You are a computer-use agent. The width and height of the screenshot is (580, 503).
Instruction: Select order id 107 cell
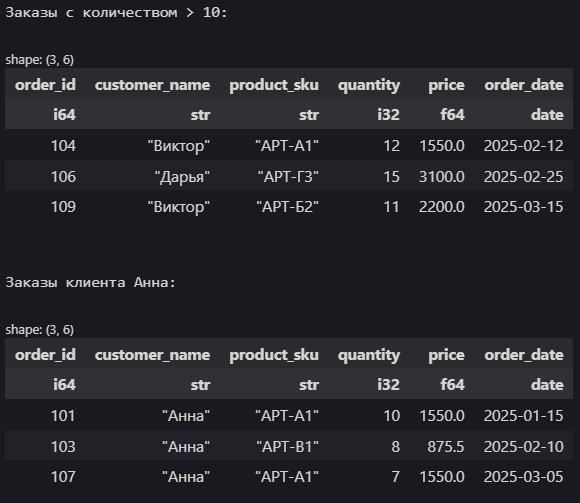coord(63,477)
